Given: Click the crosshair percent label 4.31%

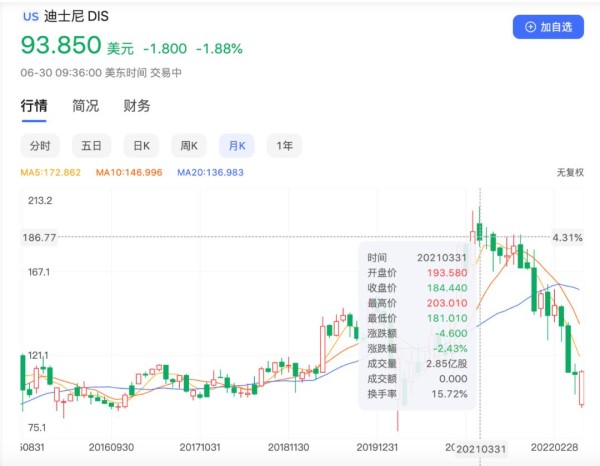Looking at the screenshot, I should (567, 238).
